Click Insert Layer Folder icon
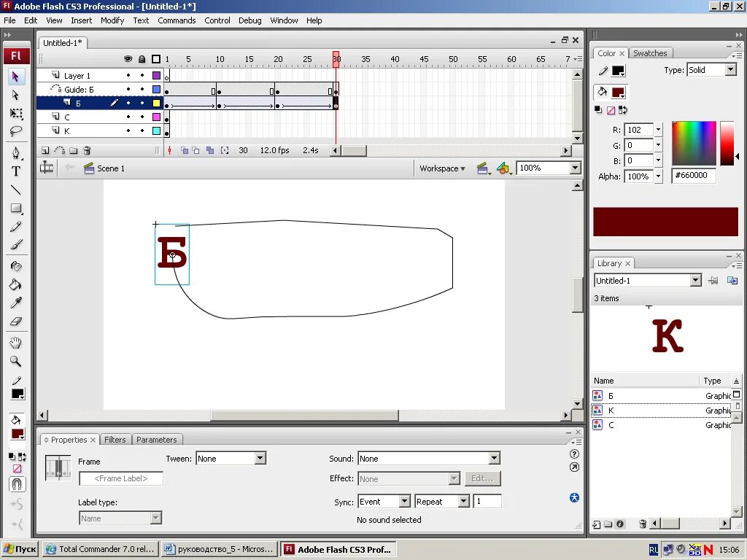Image resolution: width=747 pixels, height=560 pixels. pyautogui.click(x=73, y=150)
